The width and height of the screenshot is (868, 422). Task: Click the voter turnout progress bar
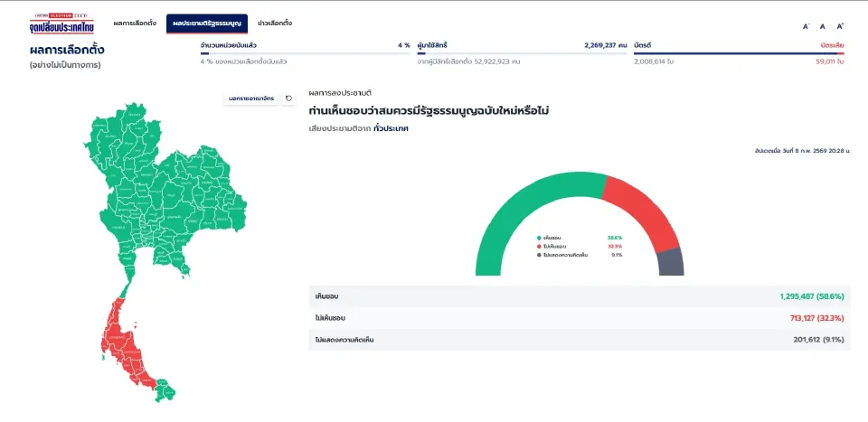(x=522, y=53)
